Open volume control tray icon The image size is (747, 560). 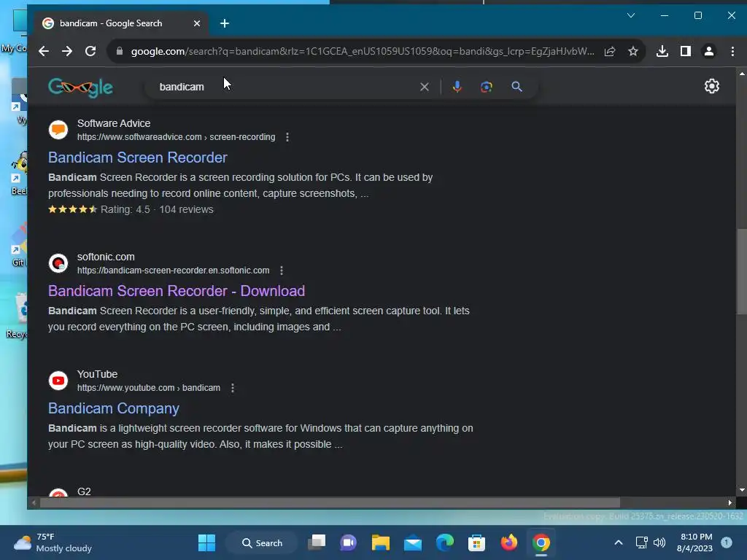(x=659, y=542)
